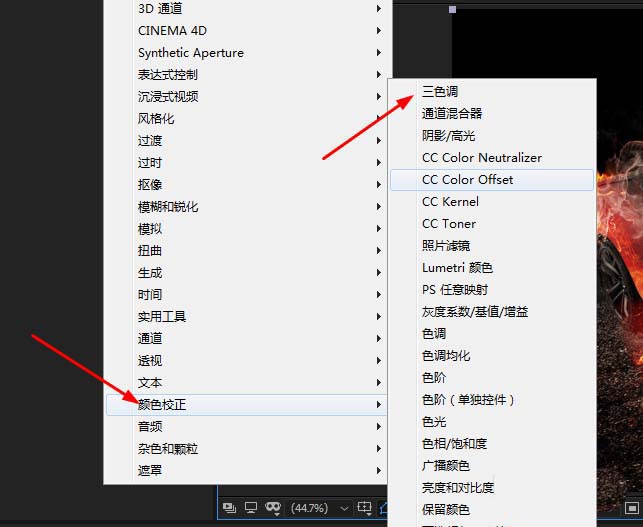
Task: Expand the 3D 通道 submenu arrow
Action: [x=379, y=9]
